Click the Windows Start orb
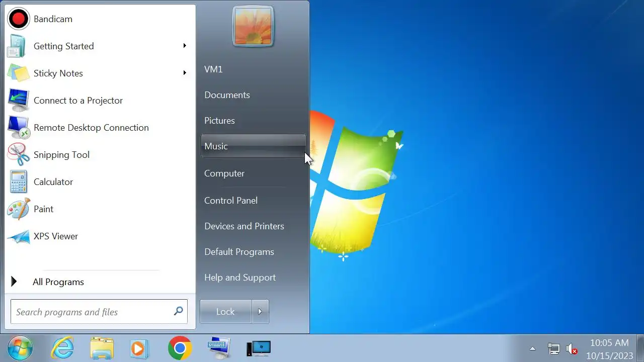 [20, 348]
